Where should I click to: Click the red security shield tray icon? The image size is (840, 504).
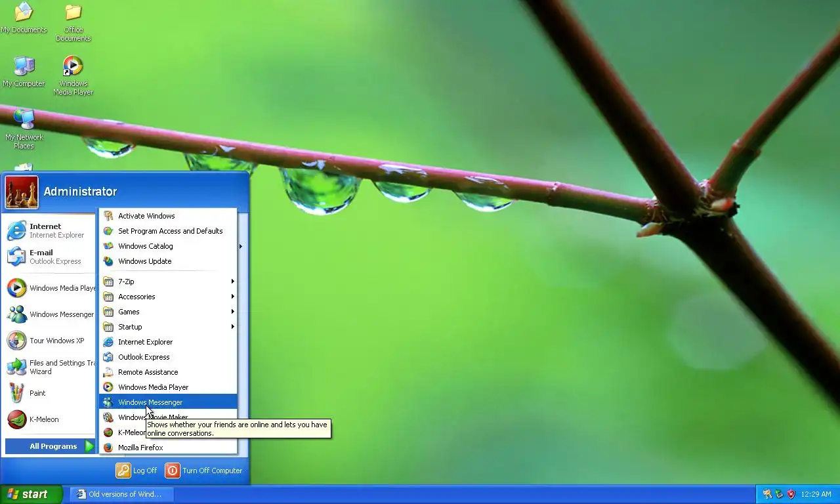pyautogui.click(x=791, y=494)
